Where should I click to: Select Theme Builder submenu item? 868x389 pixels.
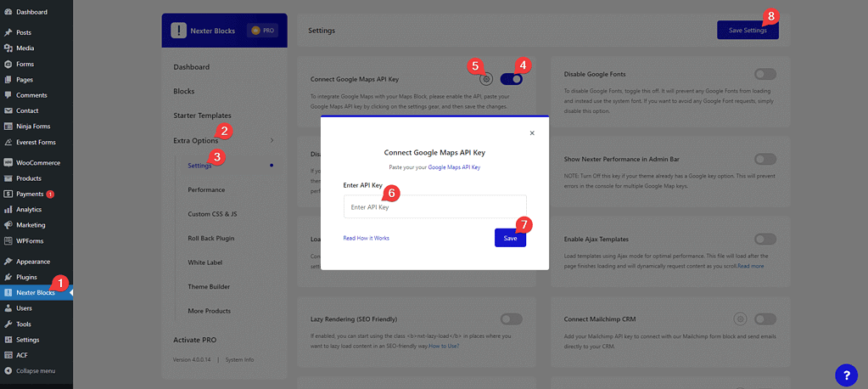[x=210, y=286]
